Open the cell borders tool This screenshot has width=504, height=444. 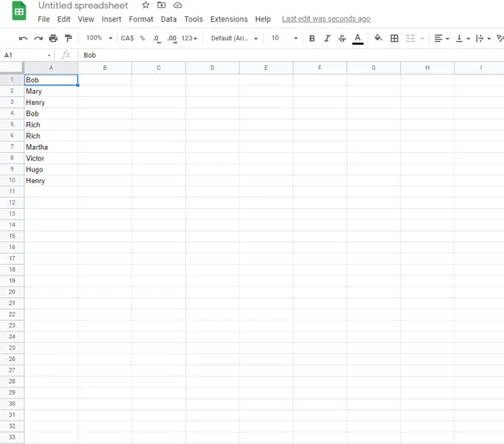pyautogui.click(x=394, y=38)
